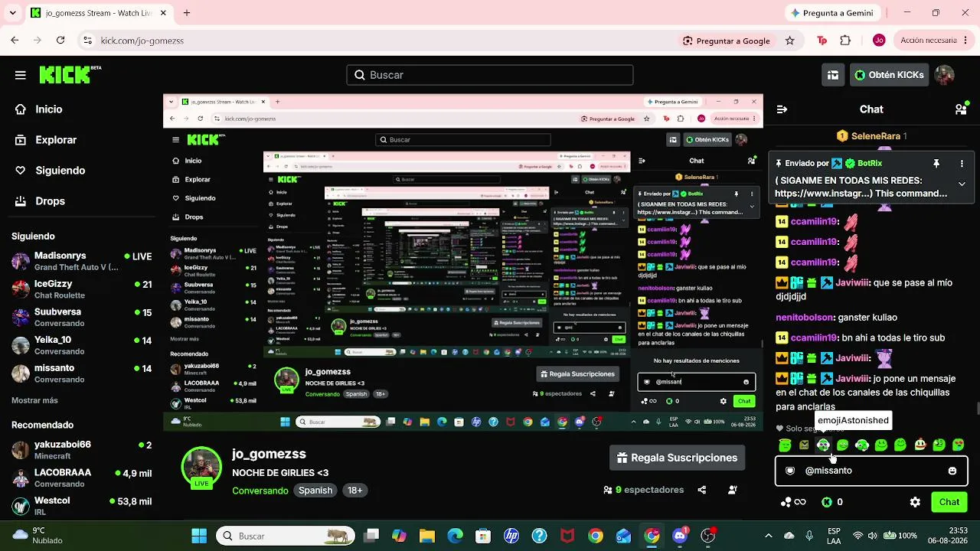Open IceGizzy channel in sidebar
Screen dimensions: 980x551
click(x=82, y=289)
